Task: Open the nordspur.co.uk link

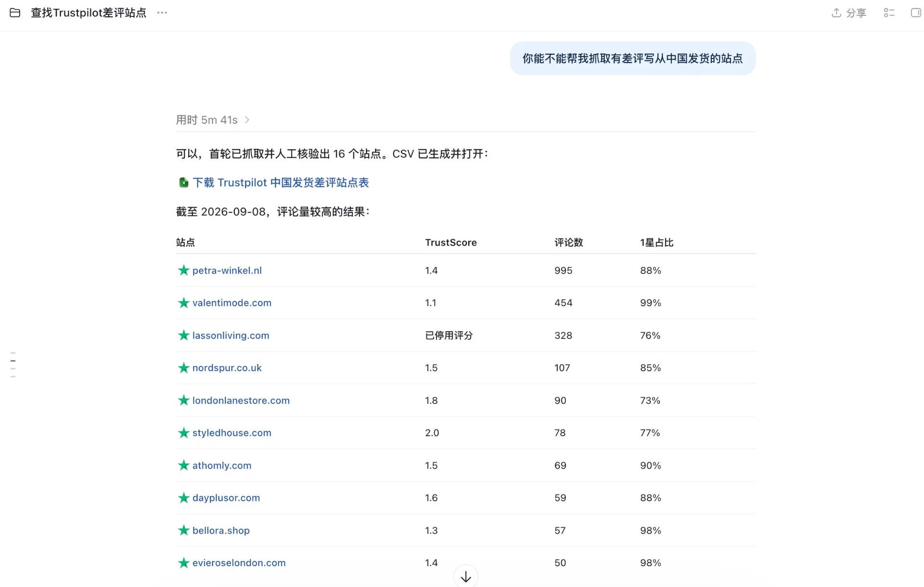Action: [x=227, y=368]
